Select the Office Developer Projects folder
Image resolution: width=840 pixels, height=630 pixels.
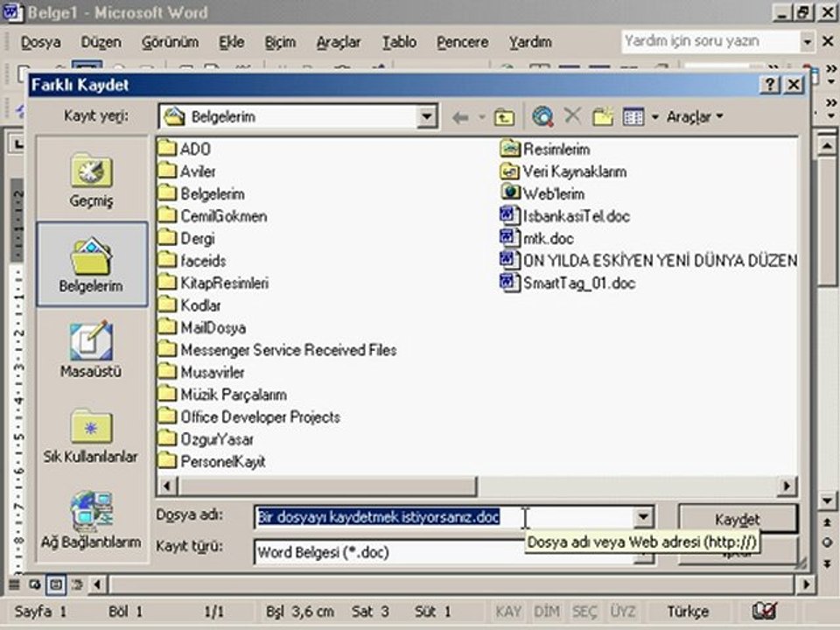[x=249, y=416]
